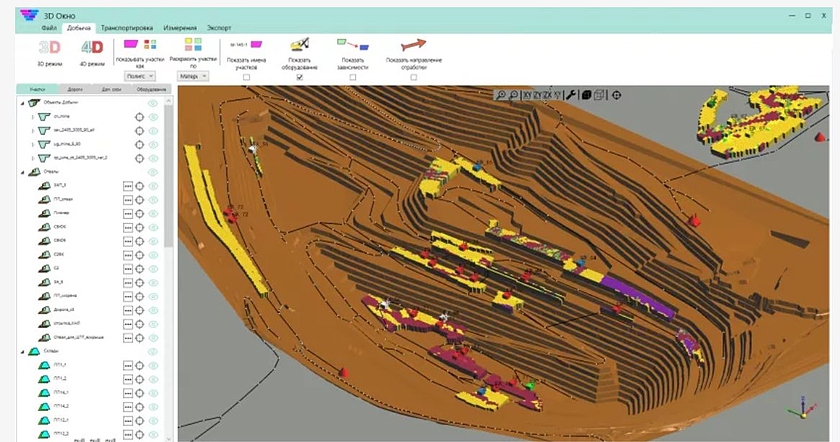This screenshot has width=840, height=442.
Task: Collapse the Склады tree group
Action: 23,352
